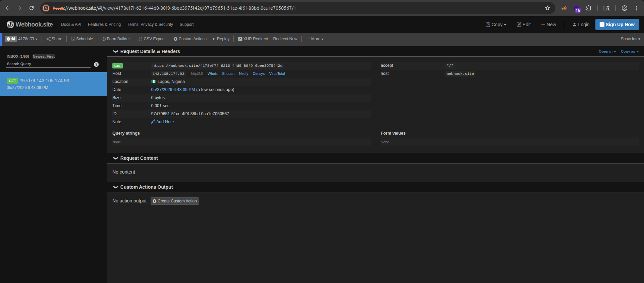Screen dimensions: 644x283
Task: Click Lagos, Nigeria location text
Action: tap(171, 82)
